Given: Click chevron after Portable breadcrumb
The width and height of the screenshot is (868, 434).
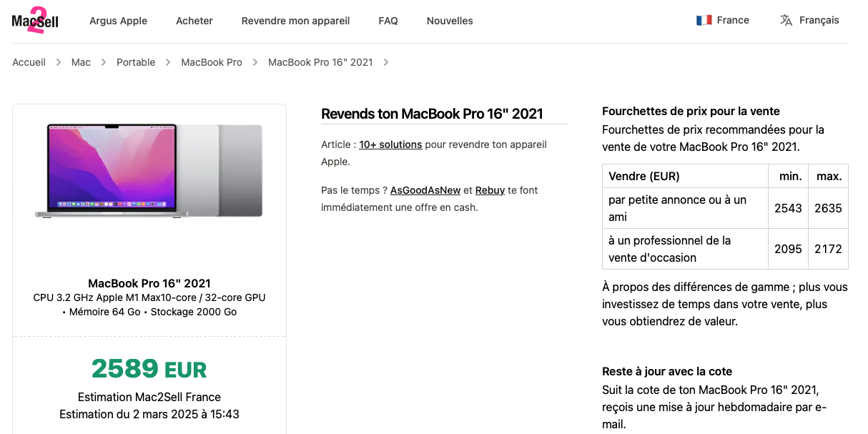Looking at the screenshot, I should click(168, 62).
